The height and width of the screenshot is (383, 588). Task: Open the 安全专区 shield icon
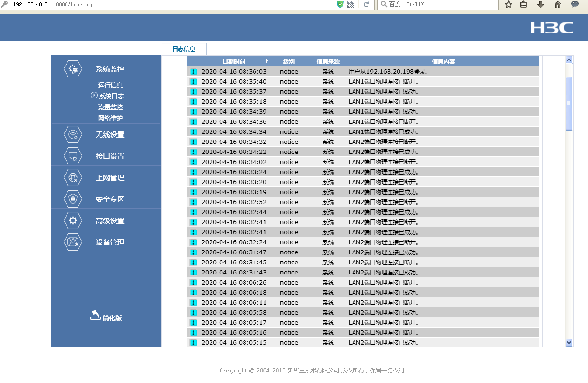tap(73, 199)
